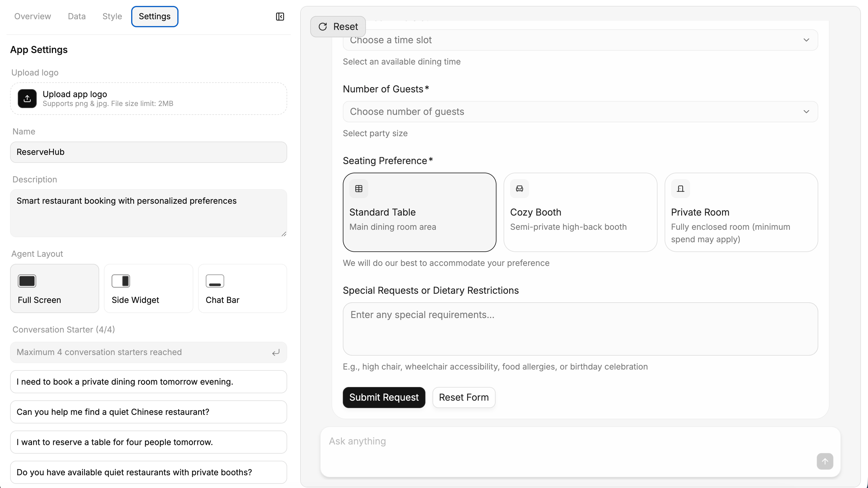Click the upload app logo icon

[x=27, y=98]
